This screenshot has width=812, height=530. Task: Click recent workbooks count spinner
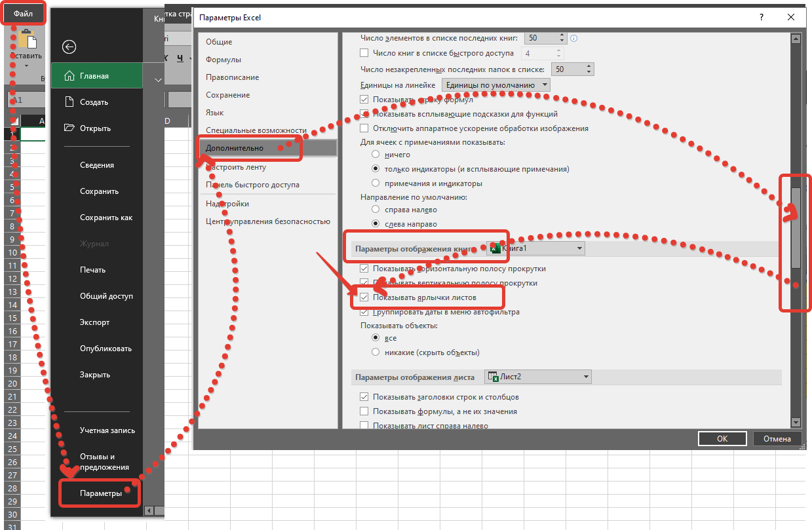point(564,39)
